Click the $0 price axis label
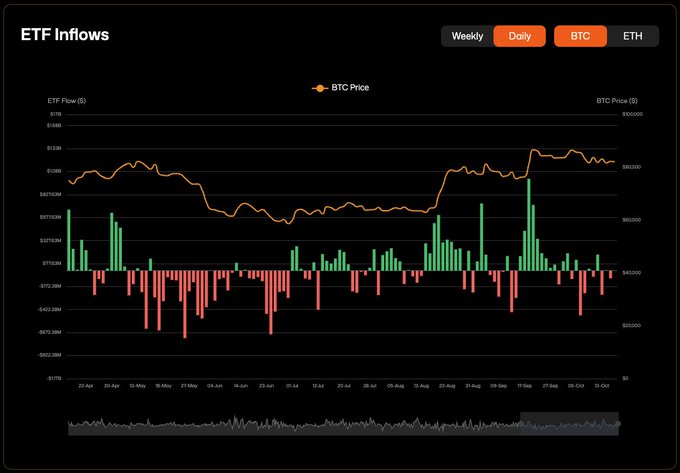This screenshot has height=473, width=680. coord(625,378)
